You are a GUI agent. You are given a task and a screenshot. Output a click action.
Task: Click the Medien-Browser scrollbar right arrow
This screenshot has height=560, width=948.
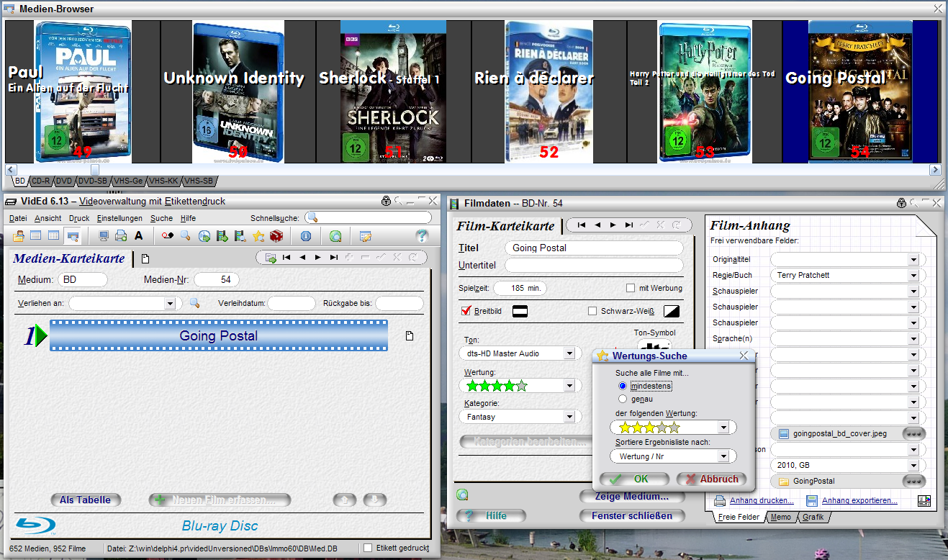935,170
